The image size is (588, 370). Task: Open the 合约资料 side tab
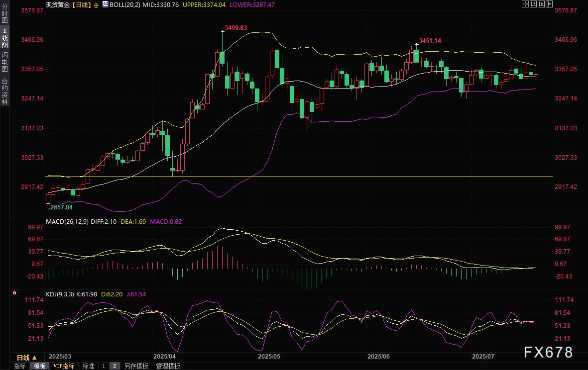[4, 92]
